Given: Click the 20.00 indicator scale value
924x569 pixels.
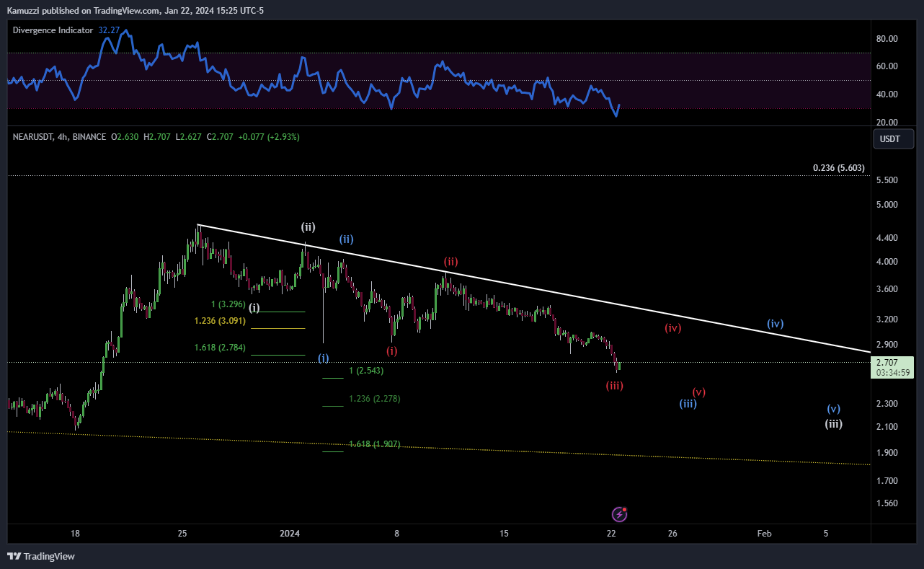Looking at the screenshot, I should pyautogui.click(x=887, y=123).
